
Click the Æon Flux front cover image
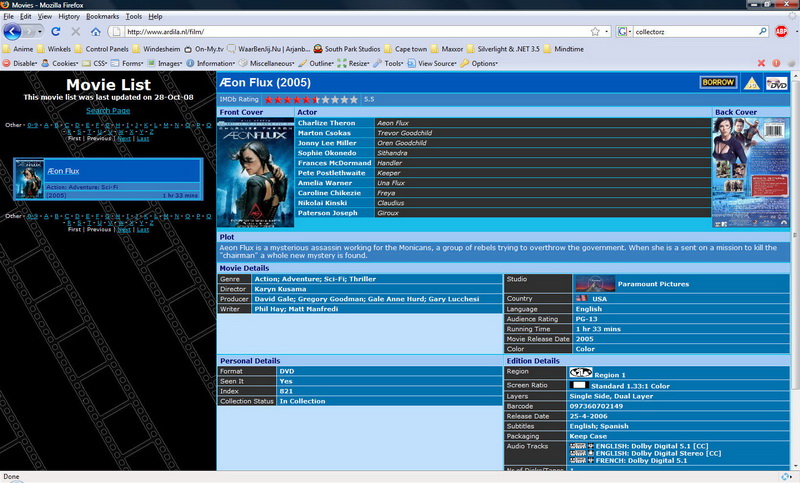256,172
